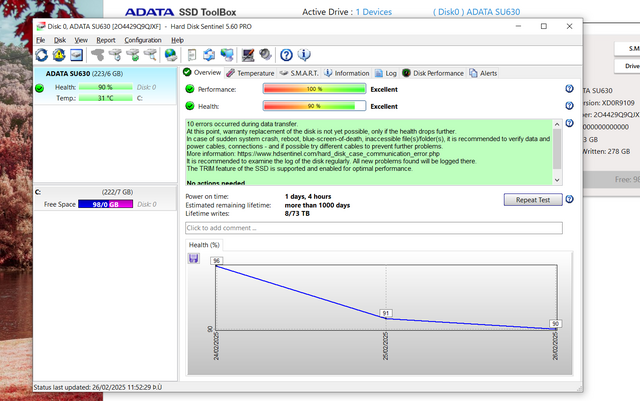Viewport: 640px width, 401px height.
Task: Click the help icon next to Repeat Test
Action: click(x=569, y=199)
